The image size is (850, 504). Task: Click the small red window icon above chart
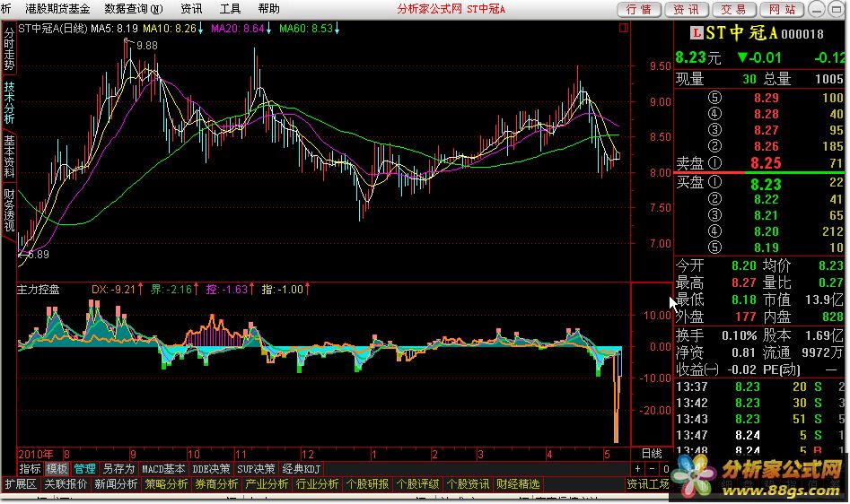624,28
